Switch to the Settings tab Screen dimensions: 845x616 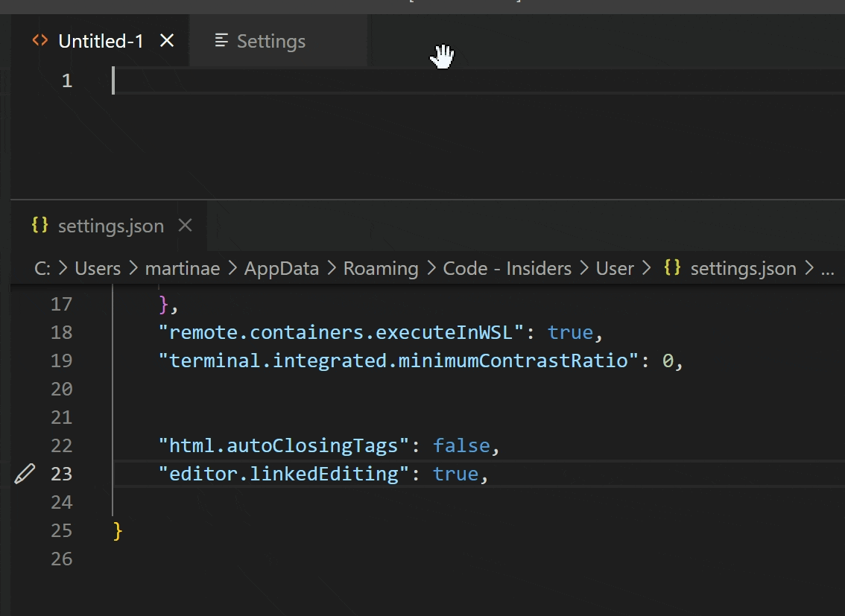[270, 41]
